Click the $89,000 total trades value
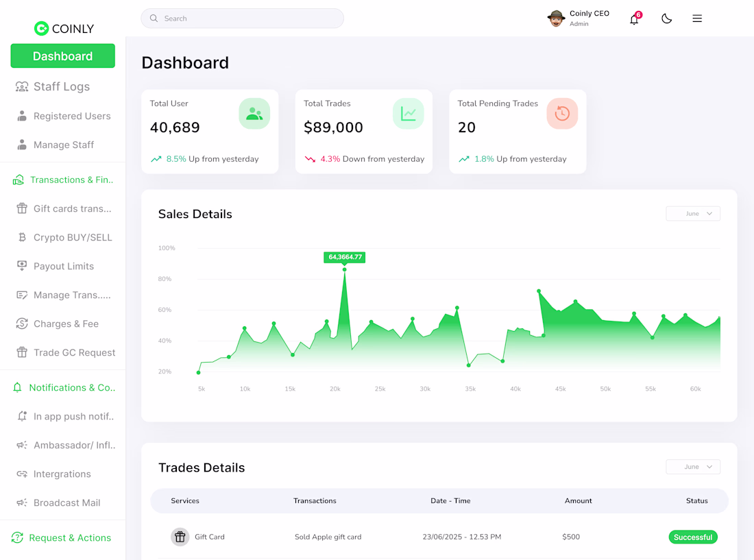The height and width of the screenshot is (560, 754). [333, 127]
